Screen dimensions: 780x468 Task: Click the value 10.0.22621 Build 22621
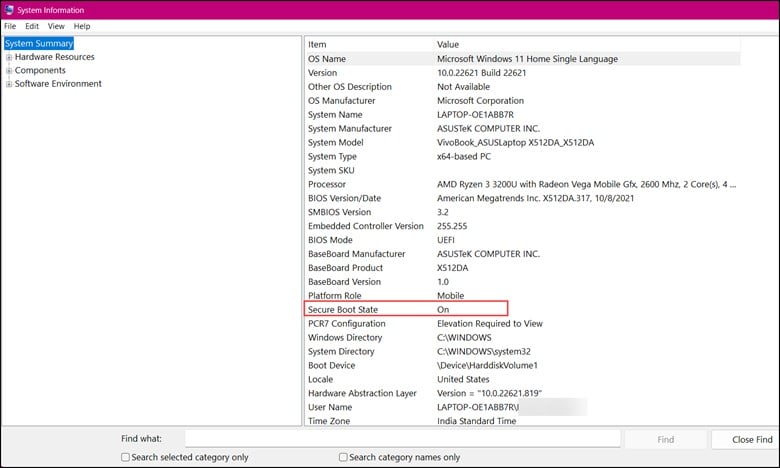482,73
